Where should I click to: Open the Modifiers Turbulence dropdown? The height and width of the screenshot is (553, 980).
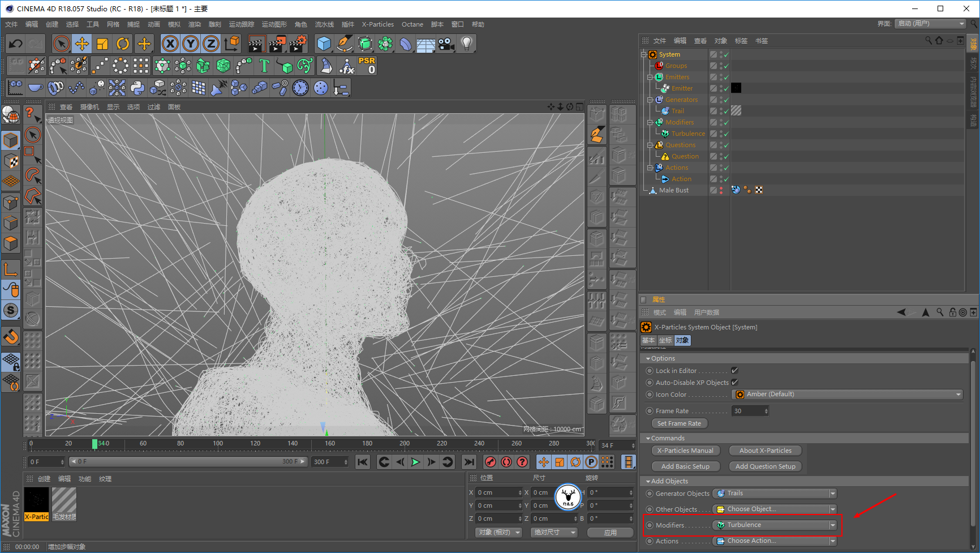774,525
